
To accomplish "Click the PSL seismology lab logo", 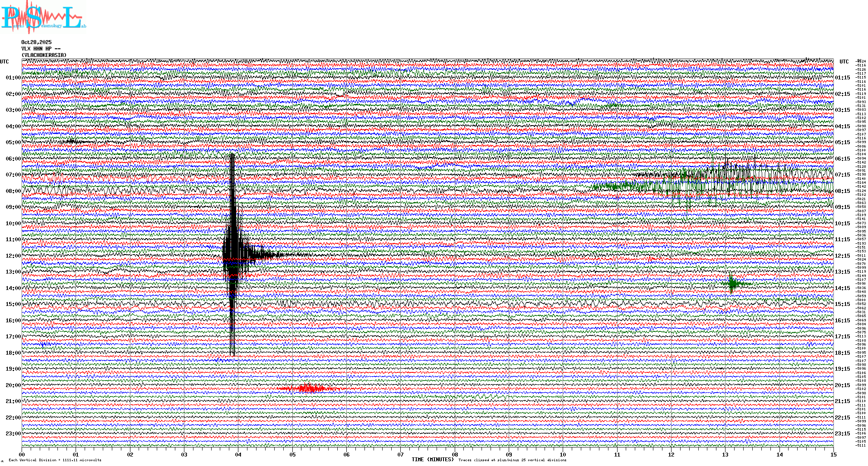I will (43, 17).
